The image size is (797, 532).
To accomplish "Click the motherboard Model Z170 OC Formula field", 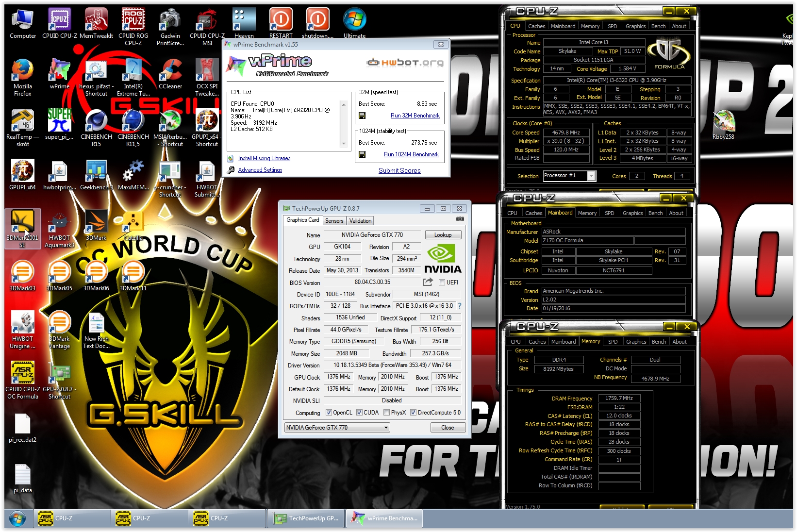I will pyautogui.click(x=587, y=240).
